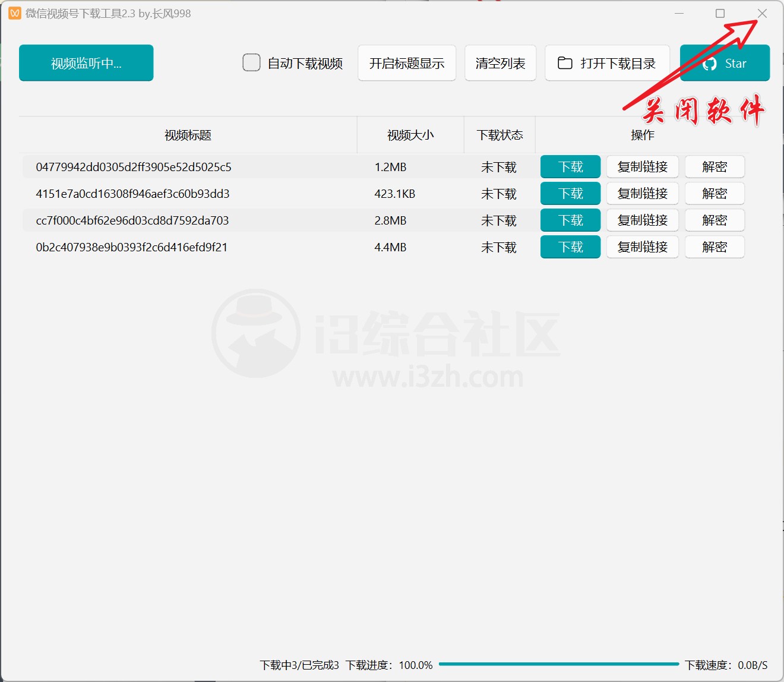Image resolution: width=784 pixels, height=682 pixels.
Task: Minimize the application window
Action: (x=679, y=13)
